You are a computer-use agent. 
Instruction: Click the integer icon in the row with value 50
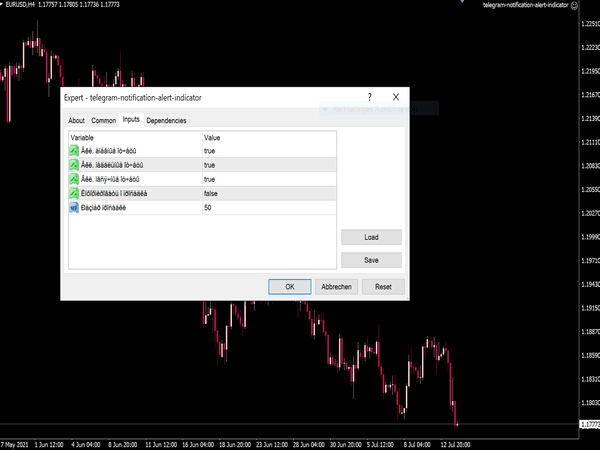coord(74,207)
